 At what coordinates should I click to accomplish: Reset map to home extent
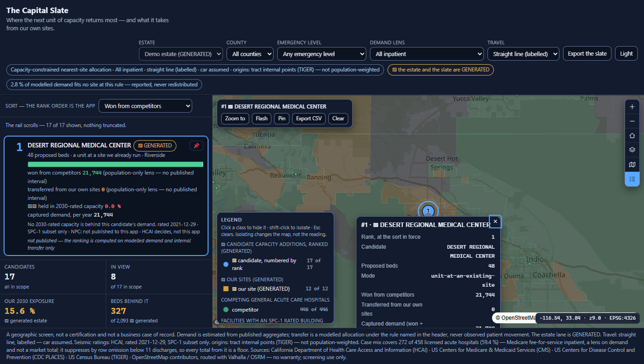tap(632, 136)
